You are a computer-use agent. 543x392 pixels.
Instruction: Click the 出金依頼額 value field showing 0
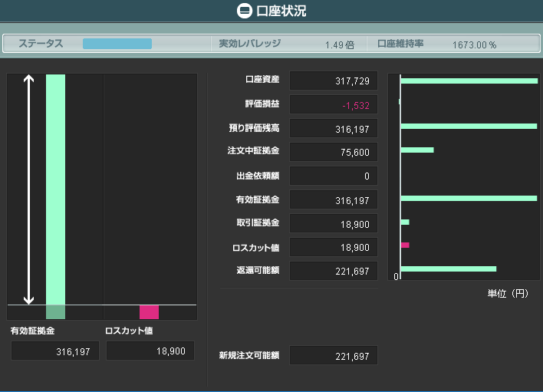(334, 176)
